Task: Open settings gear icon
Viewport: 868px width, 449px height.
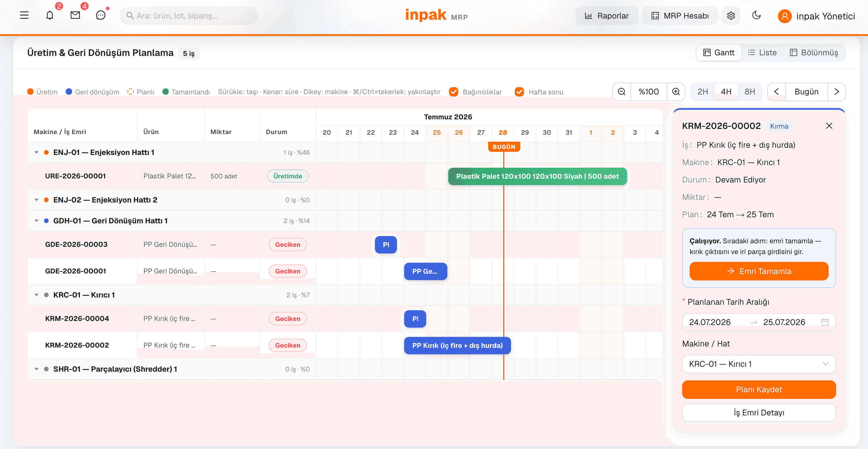Action: click(x=730, y=16)
